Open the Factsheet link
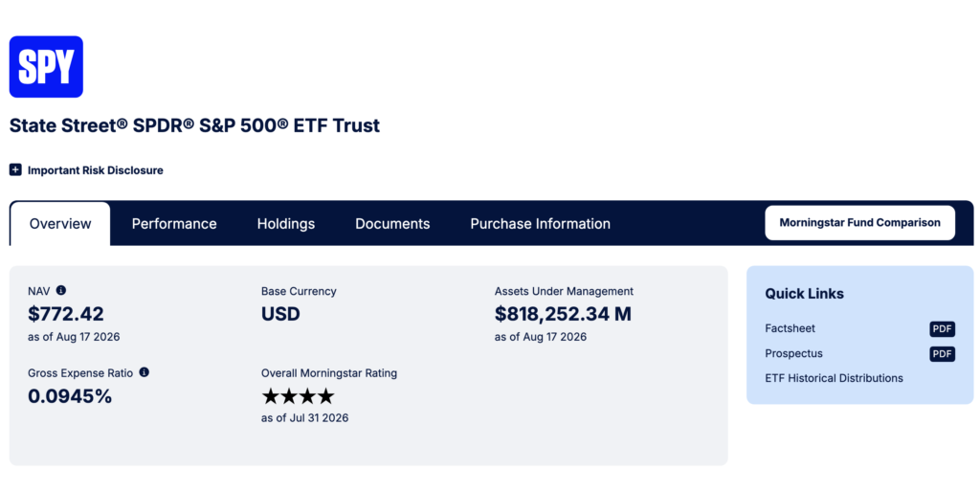980x492 pixels. [x=790, y=328]
